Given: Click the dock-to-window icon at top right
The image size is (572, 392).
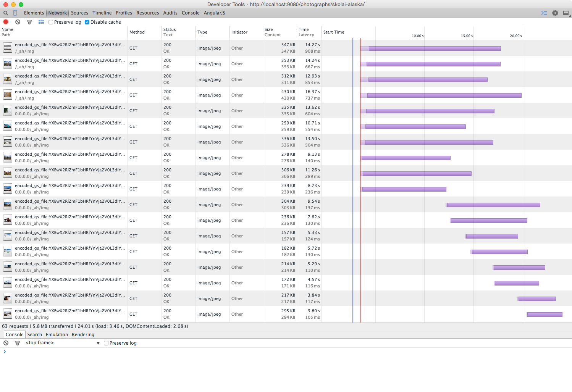Looking at the screenshot, I should [x=566, y=13].
